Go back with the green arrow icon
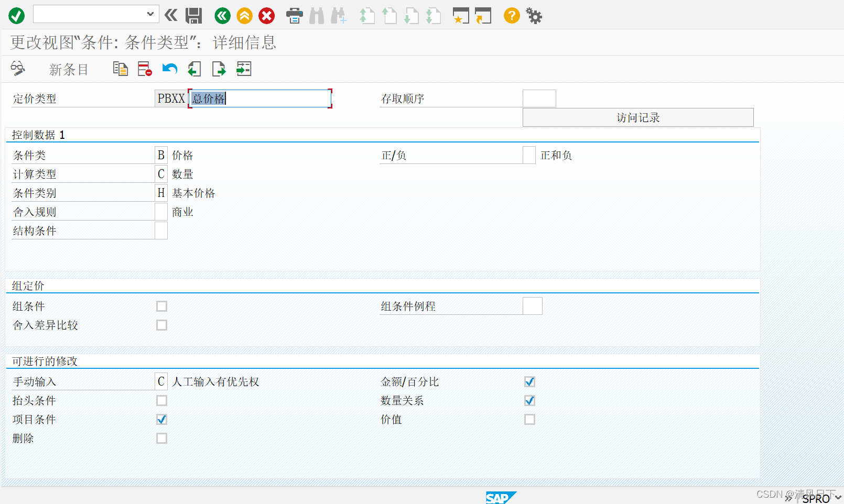Viewport: 844px width, 504px height. tap(222, 16)
